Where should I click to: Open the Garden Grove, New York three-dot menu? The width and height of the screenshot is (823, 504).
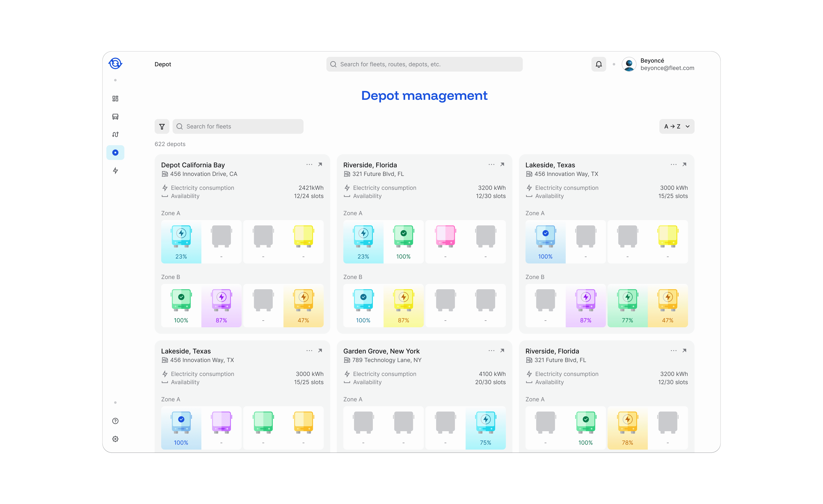491,350
